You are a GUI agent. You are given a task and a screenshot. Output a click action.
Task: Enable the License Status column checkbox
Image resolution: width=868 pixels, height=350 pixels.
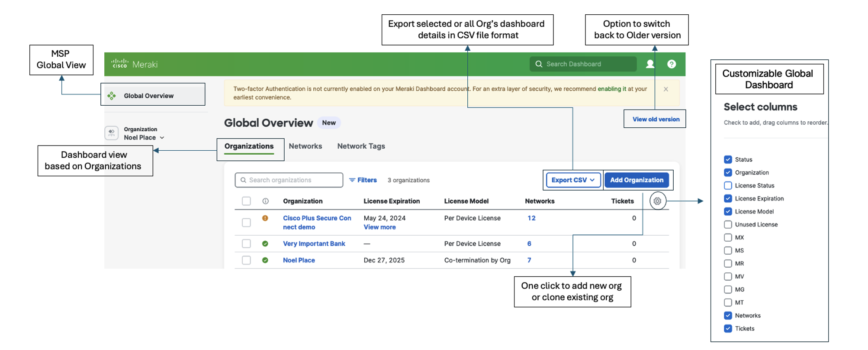click(x=728, y=185)
